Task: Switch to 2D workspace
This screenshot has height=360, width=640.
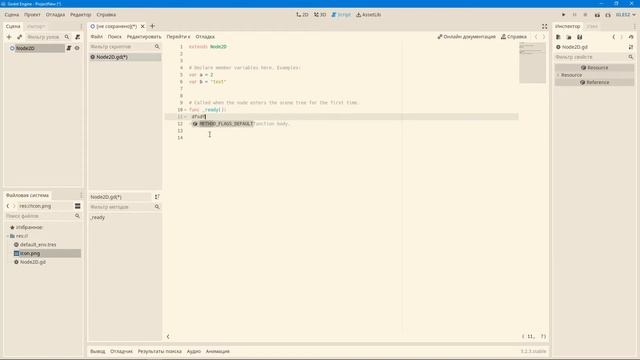Action: [x=302, y=15]
